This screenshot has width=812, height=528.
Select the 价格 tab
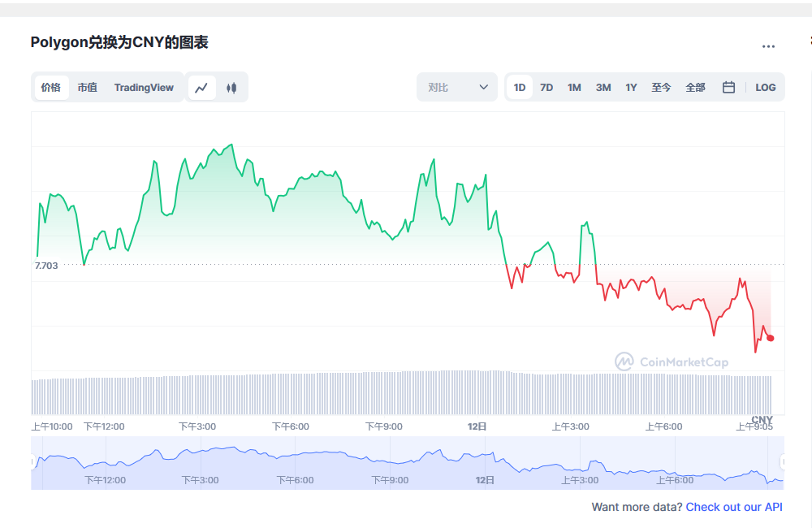[x=51, y=87]
